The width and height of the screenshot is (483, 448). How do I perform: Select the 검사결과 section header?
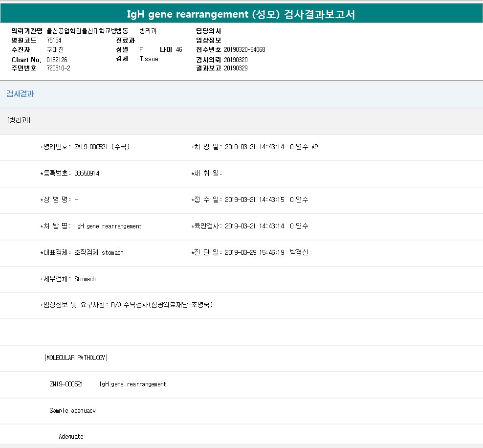point(20,94)
